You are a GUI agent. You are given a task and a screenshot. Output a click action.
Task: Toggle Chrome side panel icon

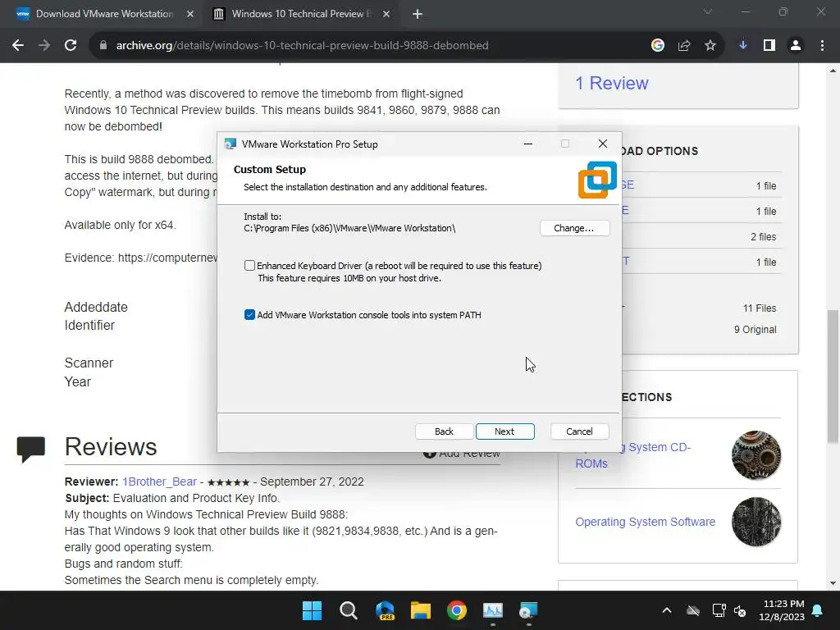coord(769,46)
